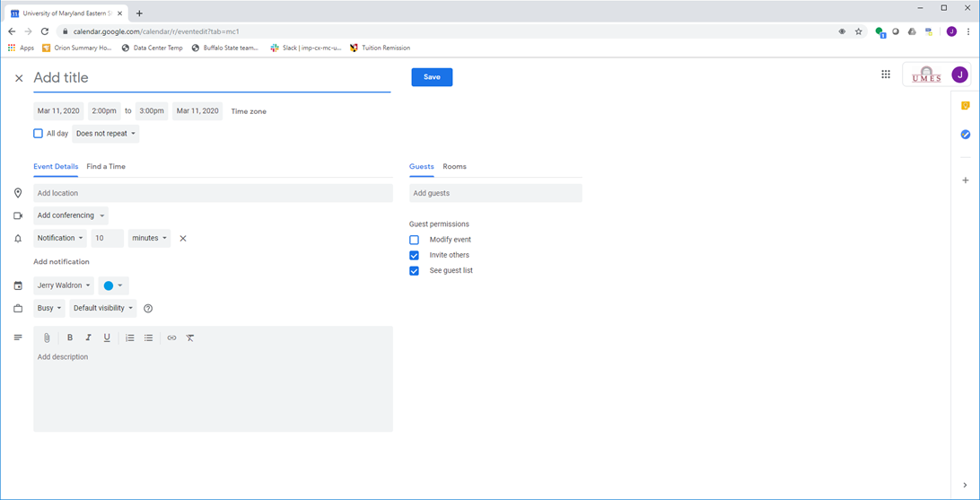Click the Time zone link
Image resolution: width=980 pixels, height=500 pixels.
249,112
